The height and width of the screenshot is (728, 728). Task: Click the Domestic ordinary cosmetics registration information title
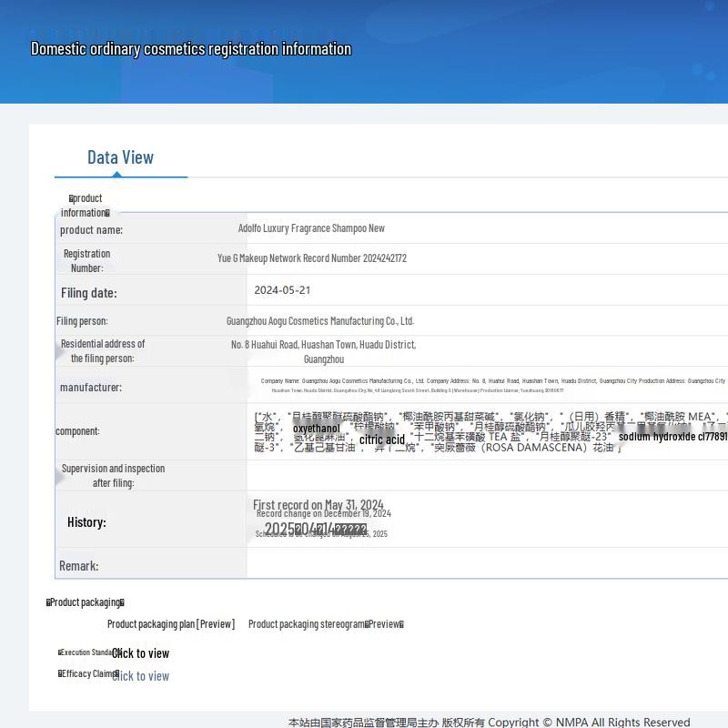tap(191, 49)
